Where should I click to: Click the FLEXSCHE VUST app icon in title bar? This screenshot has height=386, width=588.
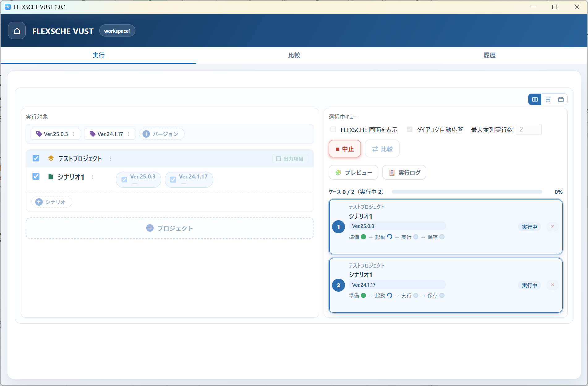[8, 7]
